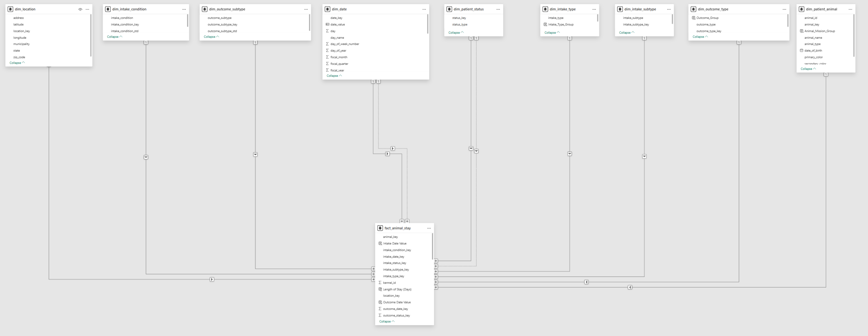Collapse the fact_animal_stay table
The image size is (868, 336).
pyautogui.click(x=387, y=321)
